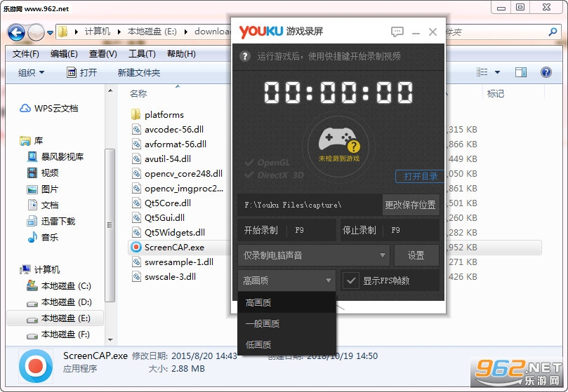Click the 库 node in sidebar

tap(32, 140)
